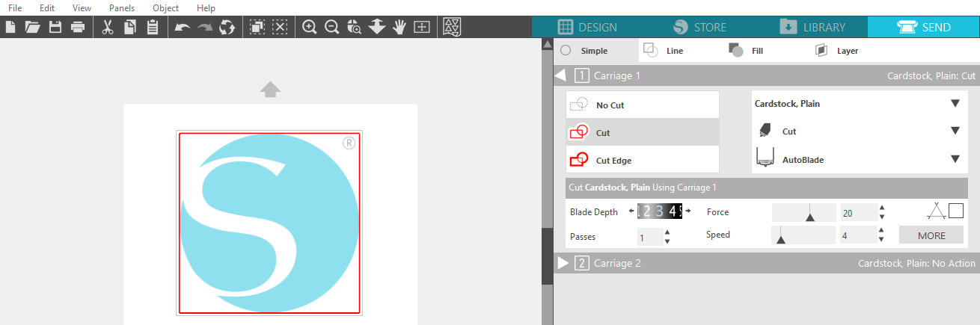Image resolution: width=980 pixels, height=325 pixels.
Task: Increase the Force value stepper
Action: click(x=882, y=208)
